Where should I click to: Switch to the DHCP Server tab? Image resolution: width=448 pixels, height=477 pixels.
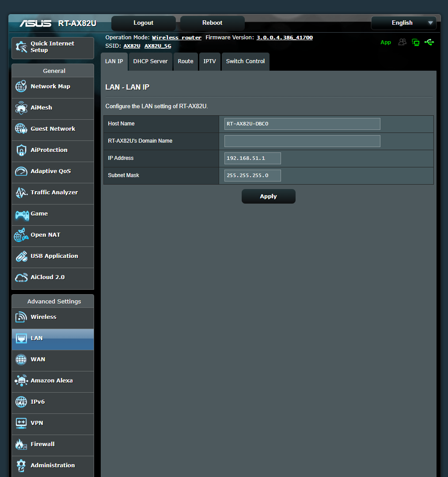coord(150,61)
